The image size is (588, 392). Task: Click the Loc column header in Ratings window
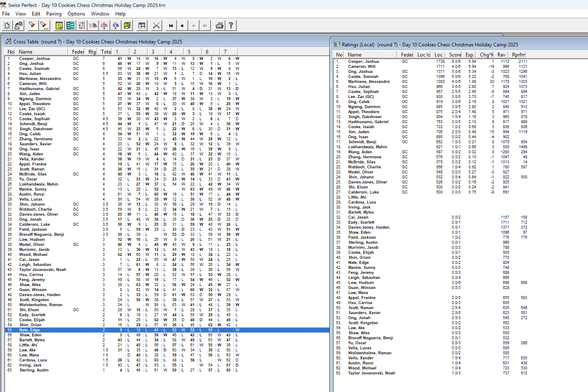[x=438, y=54]
